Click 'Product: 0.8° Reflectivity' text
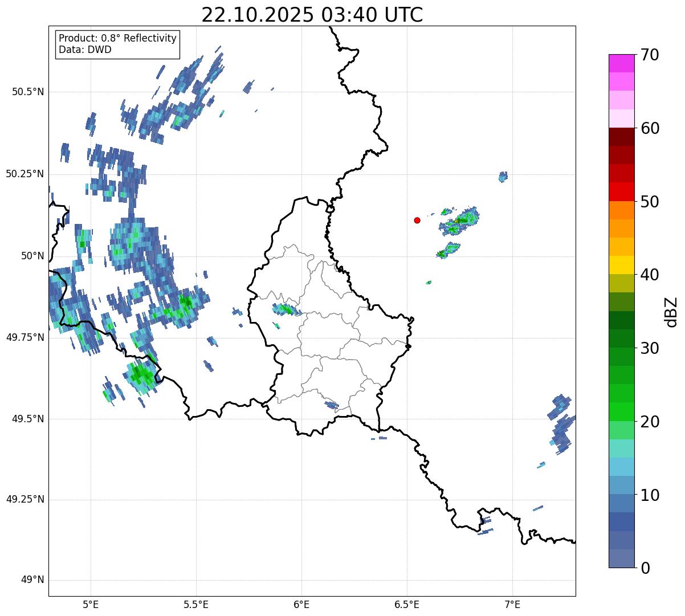 click(118, 38)
